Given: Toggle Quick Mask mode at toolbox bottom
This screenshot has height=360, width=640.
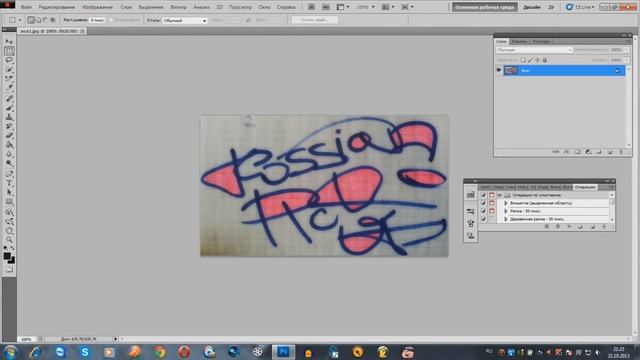Looking at the screenshot, I should coord(9,269).
